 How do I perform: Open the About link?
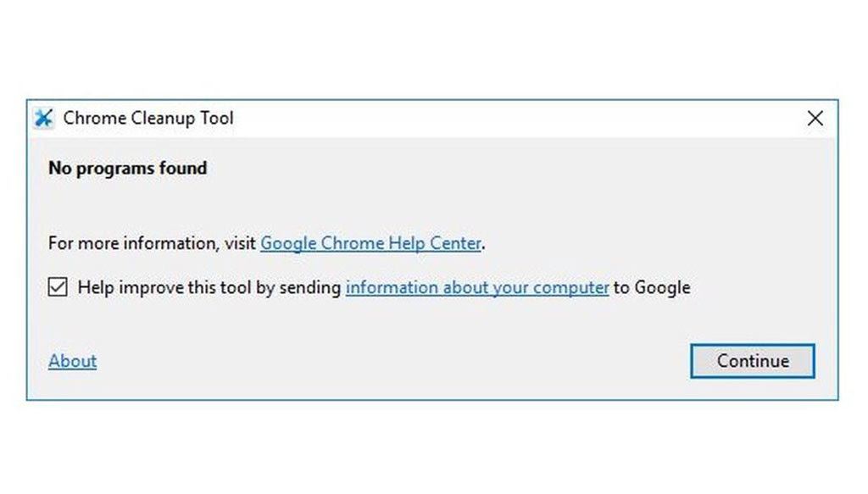pyautogui.click(x=73, y=361)
